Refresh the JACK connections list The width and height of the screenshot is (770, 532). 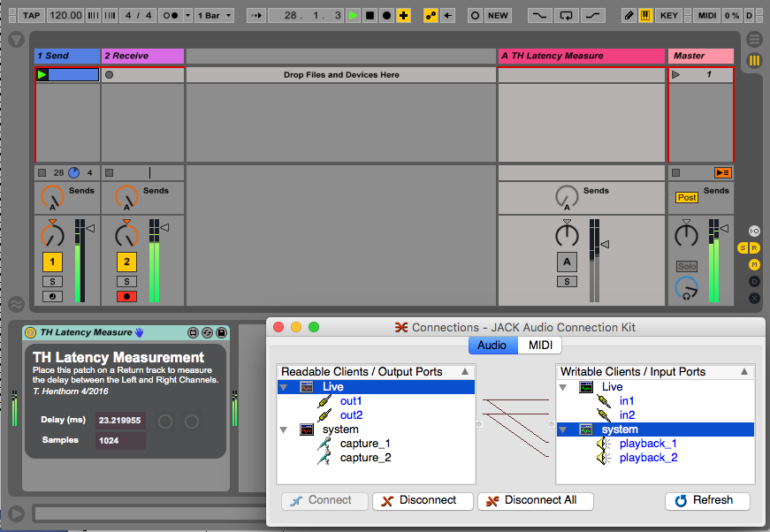[707, 500]
